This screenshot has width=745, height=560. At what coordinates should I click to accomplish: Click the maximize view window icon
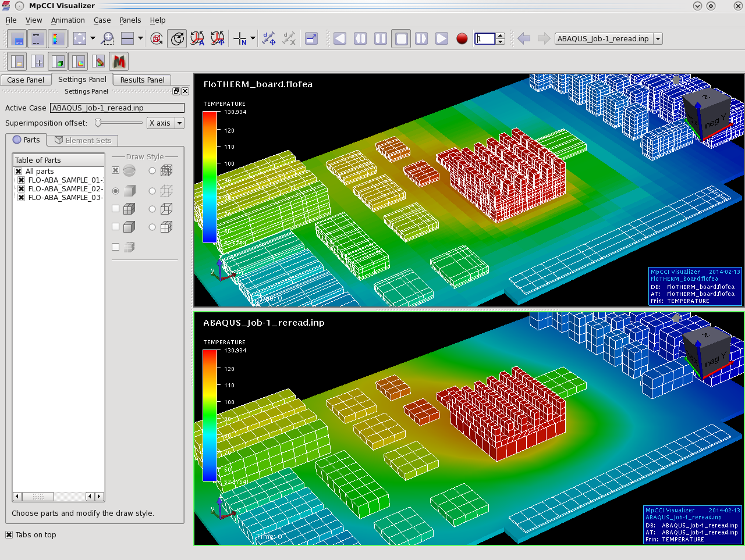(x=311, y=39)
